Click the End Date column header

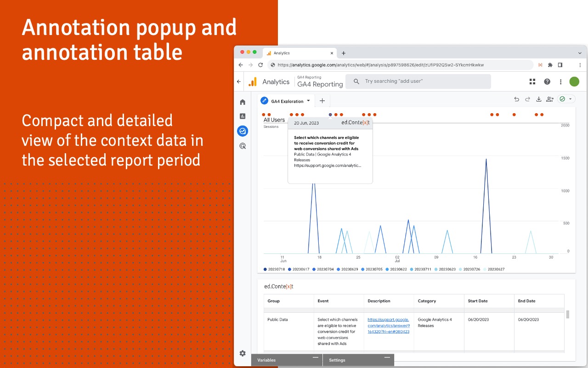tap(539, 301)
